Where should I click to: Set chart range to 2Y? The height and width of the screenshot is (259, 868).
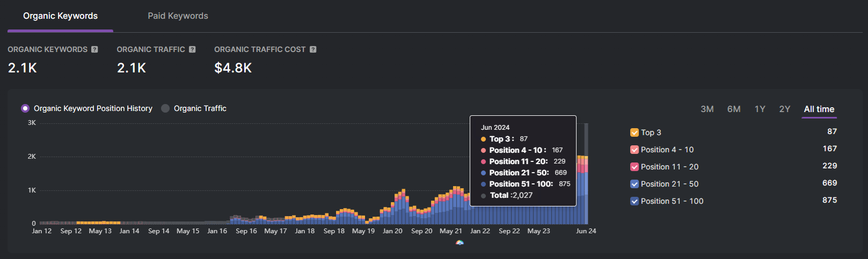pos(785,109)
